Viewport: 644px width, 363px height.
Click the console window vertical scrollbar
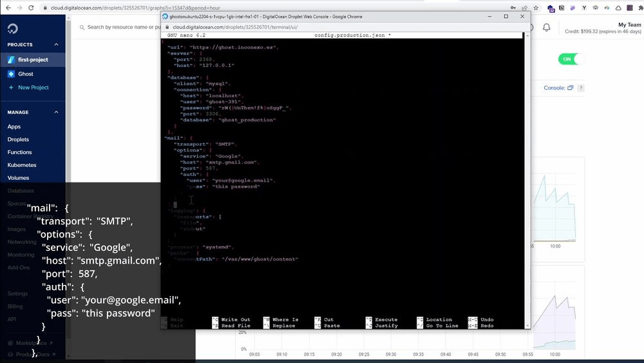[x=527, y=181]
